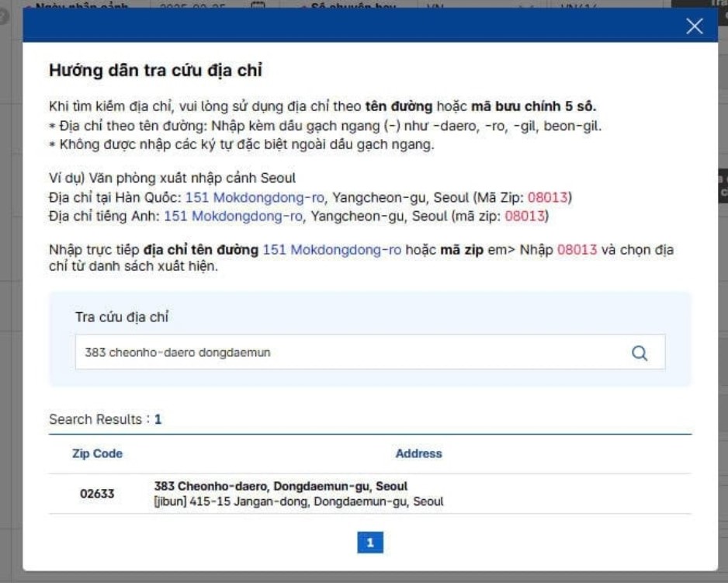Click the blue dialog title bar
Screen dimensions: 728x583
click(x=349, y=26)
